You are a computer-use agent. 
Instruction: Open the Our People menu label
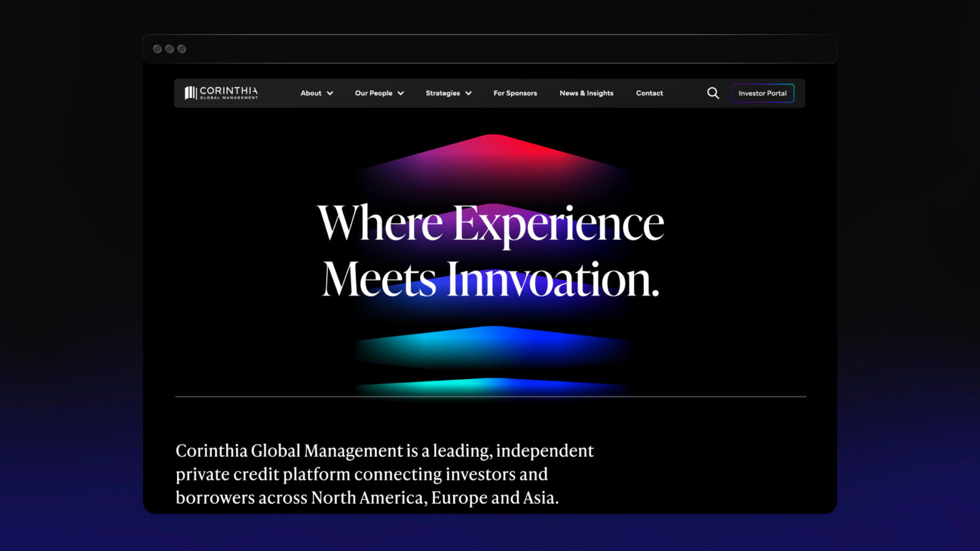[374, 93]
